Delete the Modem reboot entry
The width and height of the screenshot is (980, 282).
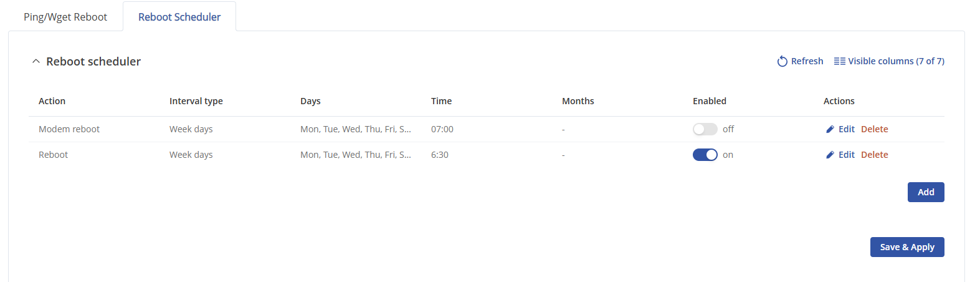pos(874,129)
